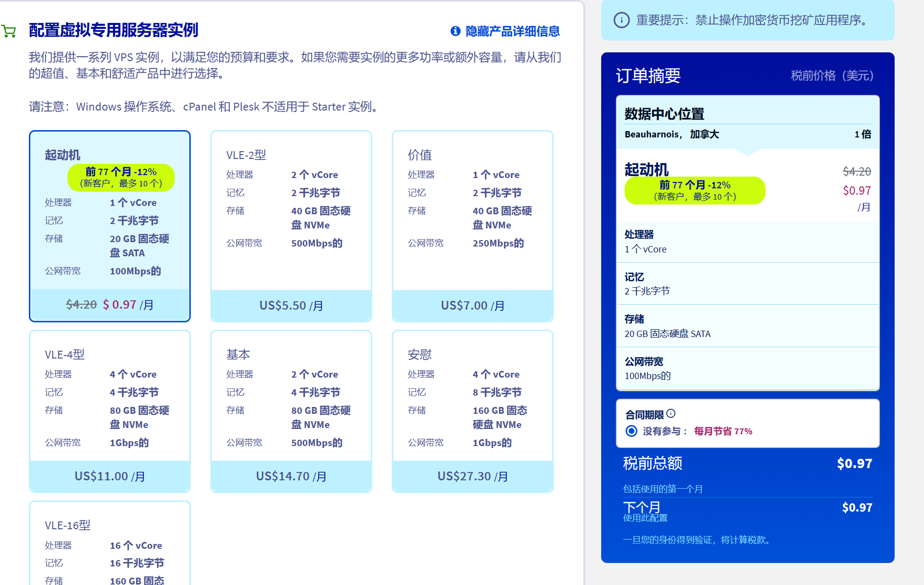Viewport: 924px width, 585px height.
Task: Select the 价值 plan card
Action: (x=473, y=215)
